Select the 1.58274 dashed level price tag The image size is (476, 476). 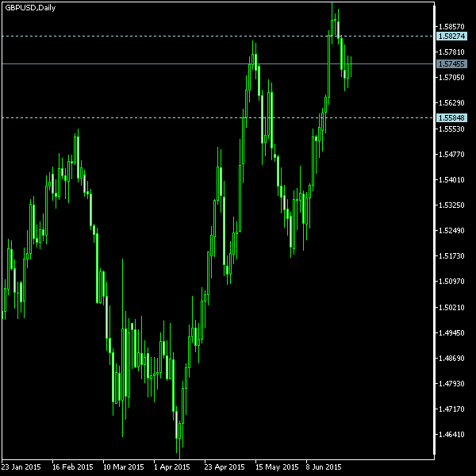(451, 36)
